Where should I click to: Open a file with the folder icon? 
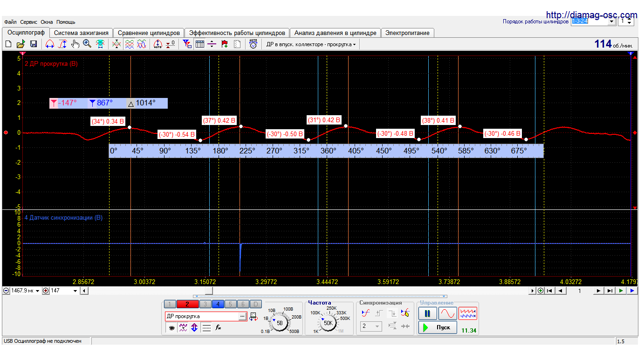[x=21, y=44]
